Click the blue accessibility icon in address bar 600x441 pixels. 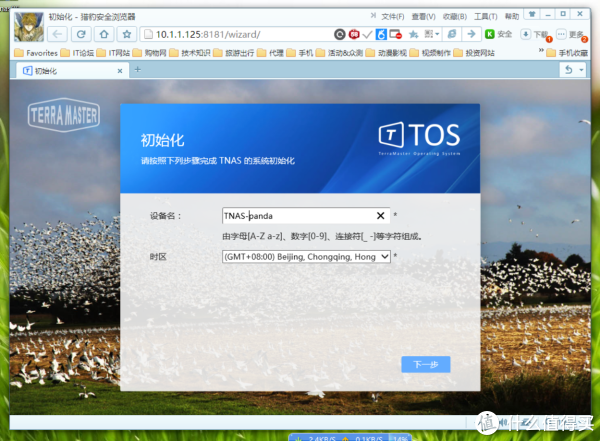pyautogui.click(x=381, y=34)
